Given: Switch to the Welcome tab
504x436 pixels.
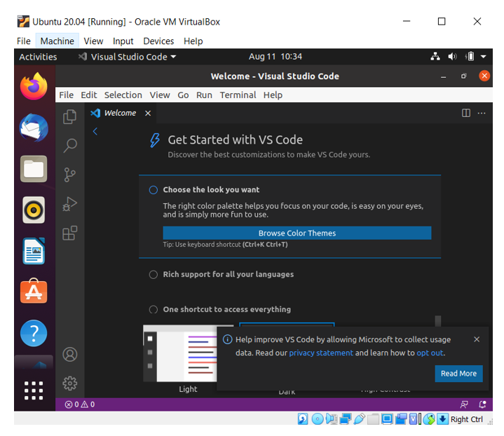Looking at the screenshot, I should pyautogui.click(x=120, y=113).
